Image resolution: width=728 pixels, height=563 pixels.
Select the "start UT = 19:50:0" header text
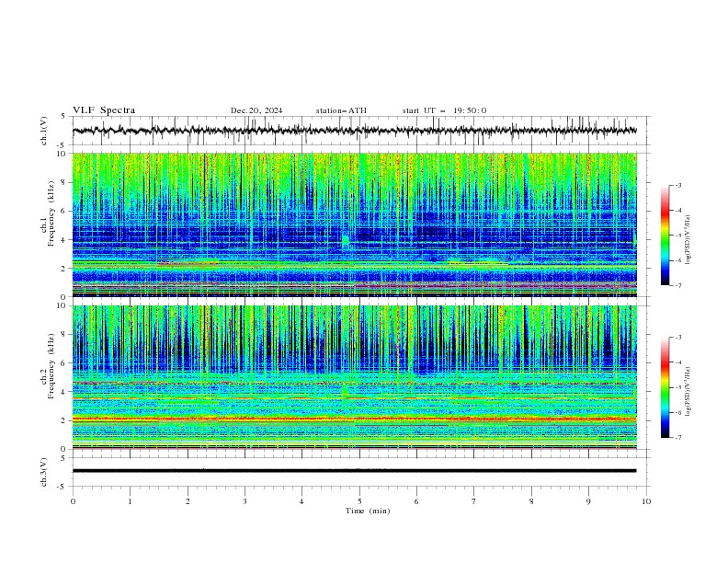click(x=444, y=110)
